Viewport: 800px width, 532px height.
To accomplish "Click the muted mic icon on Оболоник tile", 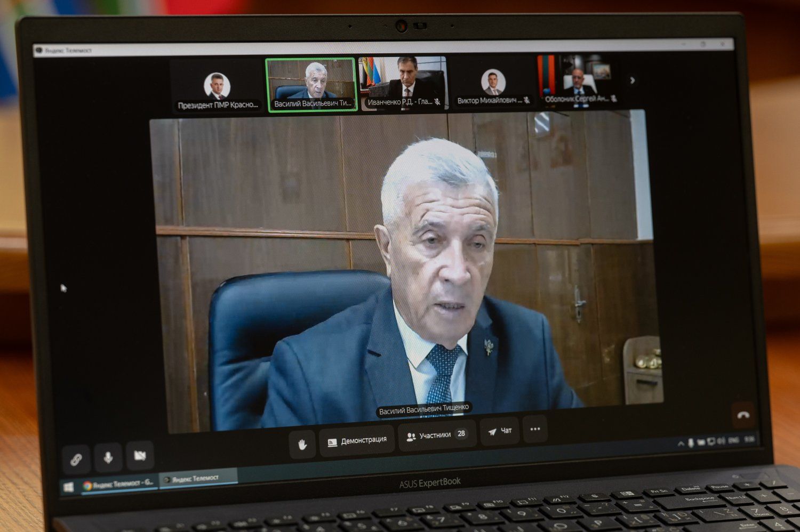I will point(613,99).
